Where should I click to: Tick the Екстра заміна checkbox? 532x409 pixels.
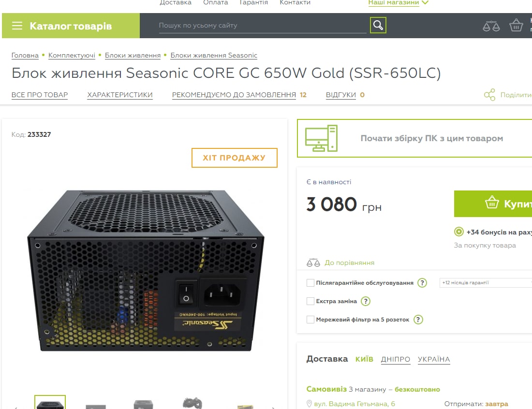point(310,301)
